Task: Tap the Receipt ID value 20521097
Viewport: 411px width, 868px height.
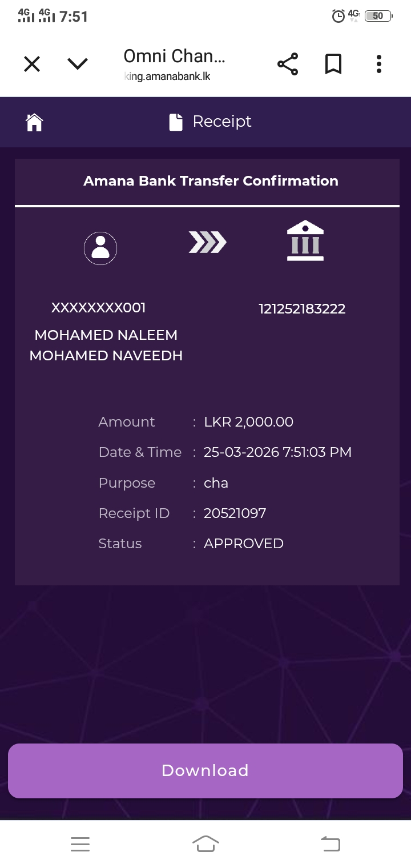Action: 235,513
